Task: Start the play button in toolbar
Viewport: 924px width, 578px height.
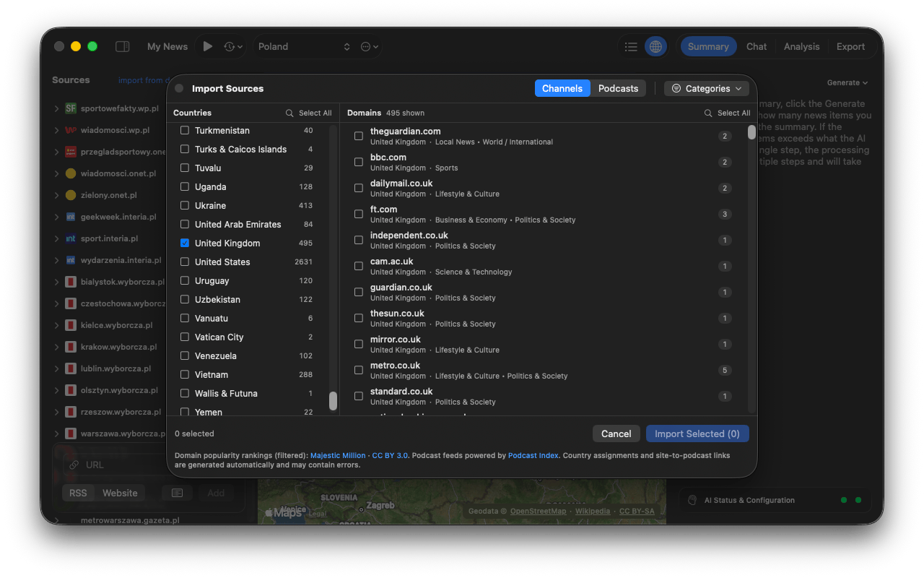Action: pyautogui.click(x=208, y=46)
